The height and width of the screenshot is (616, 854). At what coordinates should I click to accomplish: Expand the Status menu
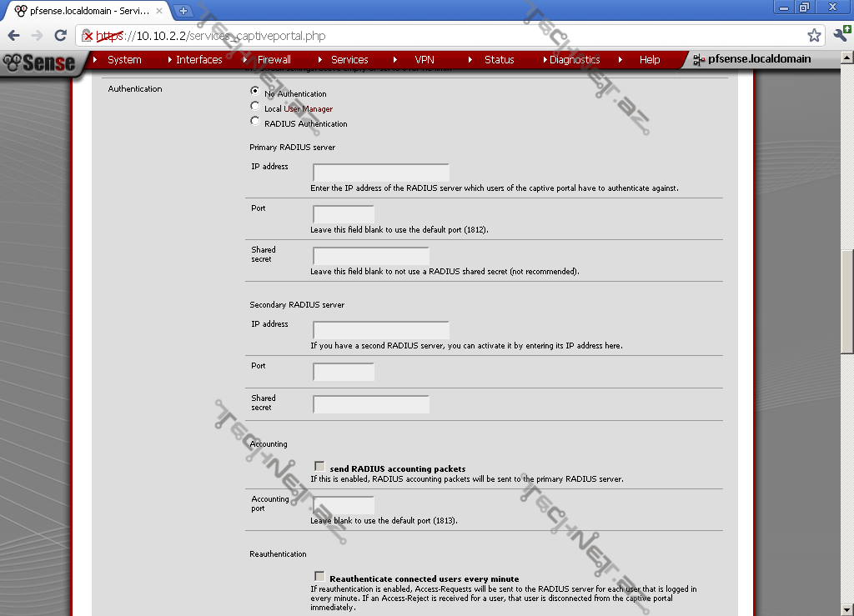click(x=499, y=60)
